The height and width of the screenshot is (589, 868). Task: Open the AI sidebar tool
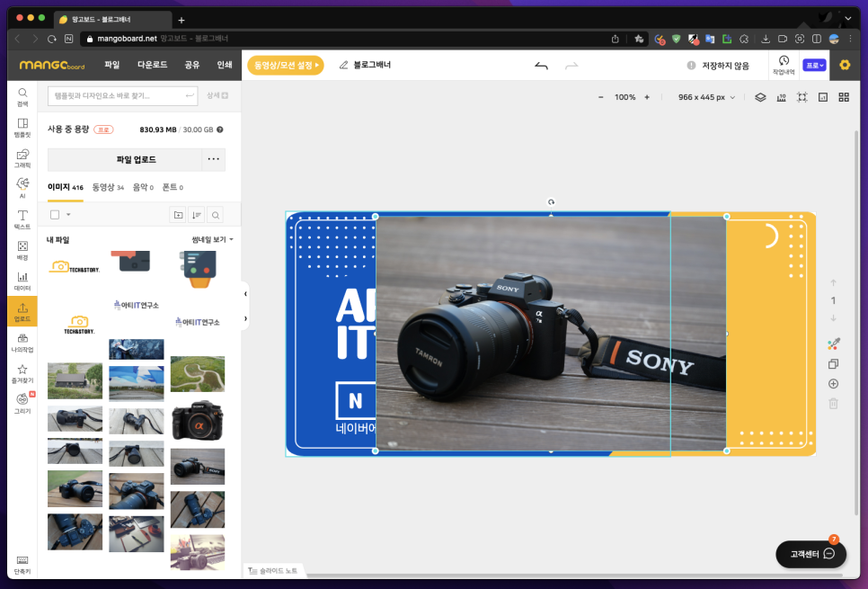click(x=22, y=189)
